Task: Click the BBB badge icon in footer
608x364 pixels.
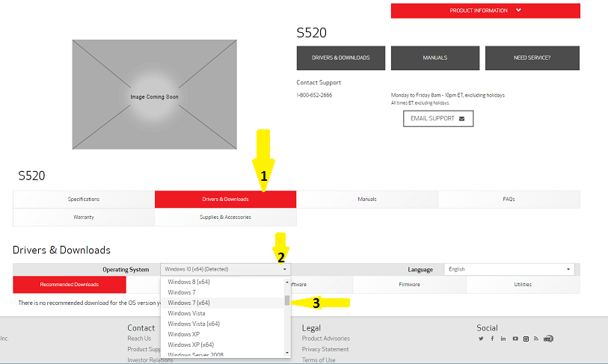Action: [548, 339]
